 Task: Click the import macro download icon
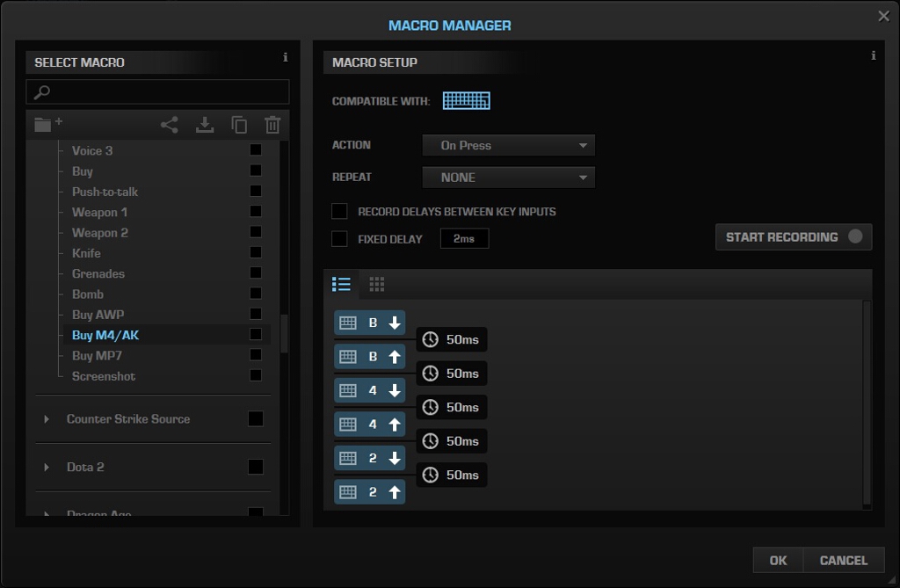tap(205, 125)
